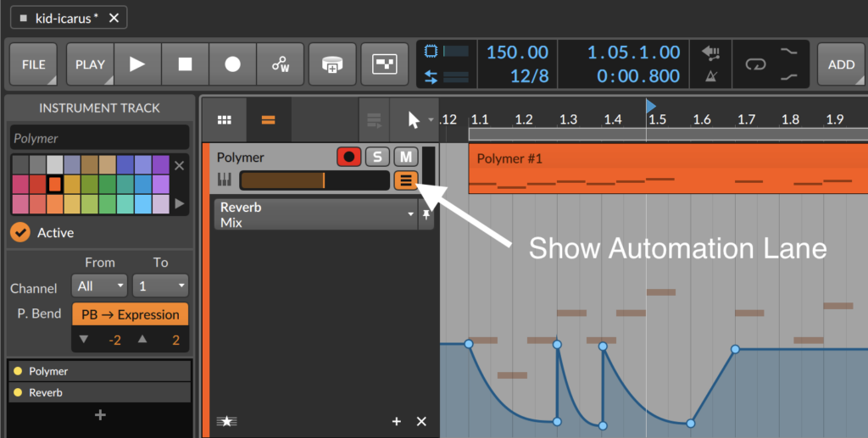Edit track name field Polymer
The width and height of the screenshot is (868, 438).
[x=100, y=138]
